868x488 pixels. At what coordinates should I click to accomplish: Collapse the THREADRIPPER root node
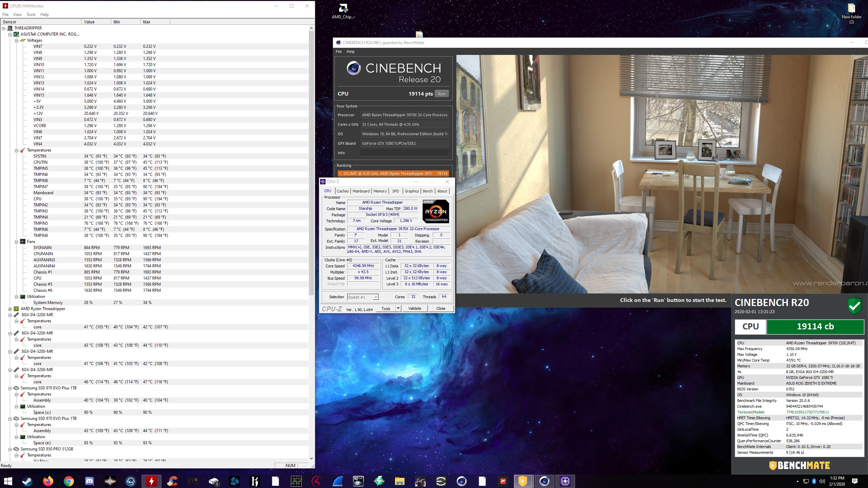[4, 28]
